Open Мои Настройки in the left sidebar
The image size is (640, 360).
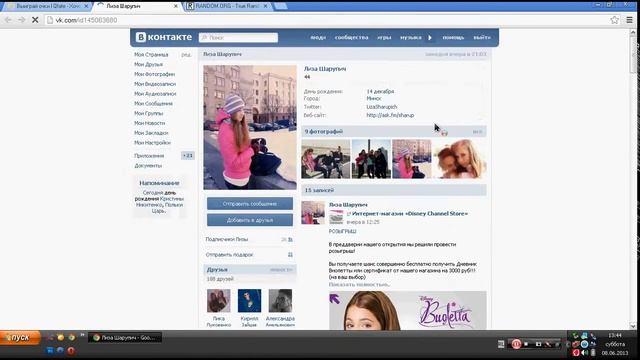(152, 143)
